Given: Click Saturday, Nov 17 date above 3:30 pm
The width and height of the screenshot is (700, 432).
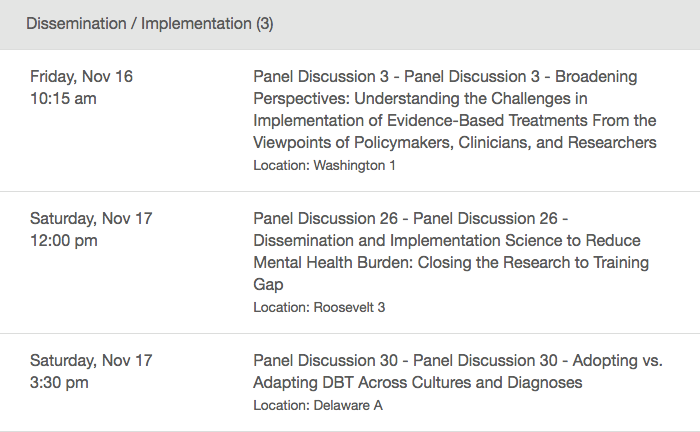Looking at the screenshot, I should pos(91,361).
